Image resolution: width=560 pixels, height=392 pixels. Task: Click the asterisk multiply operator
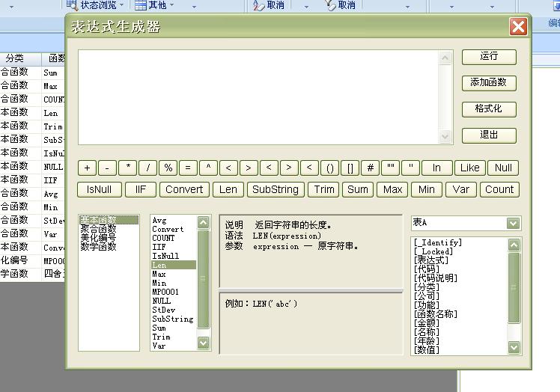(128, 168)
